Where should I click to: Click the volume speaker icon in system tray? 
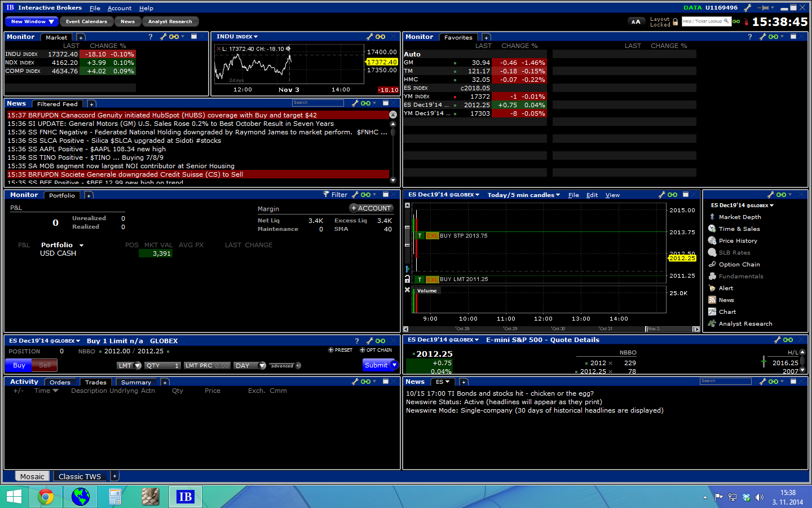(760, 497)
